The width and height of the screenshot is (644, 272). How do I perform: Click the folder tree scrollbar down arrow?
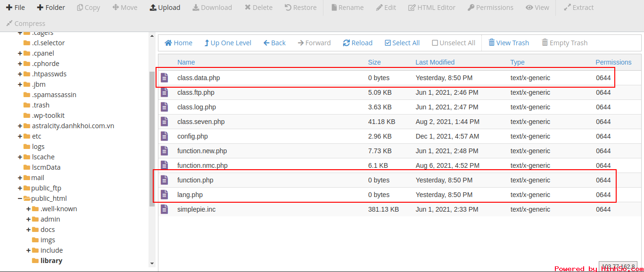(152, 263)
